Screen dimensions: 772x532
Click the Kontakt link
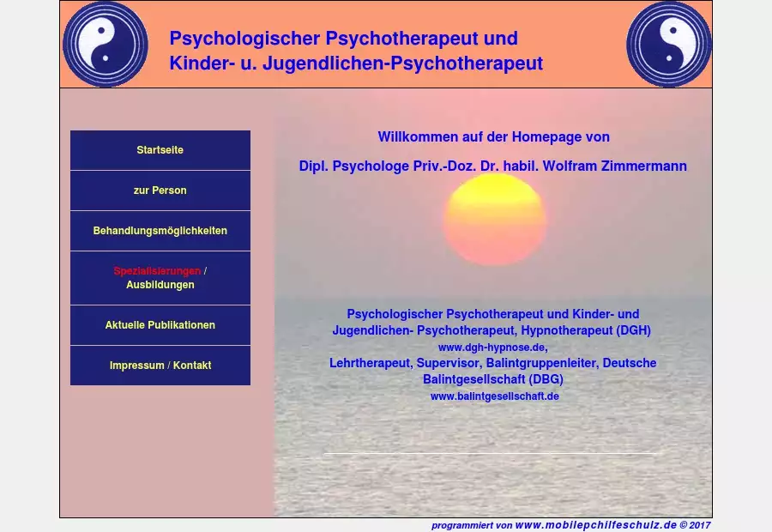[192, 366]
